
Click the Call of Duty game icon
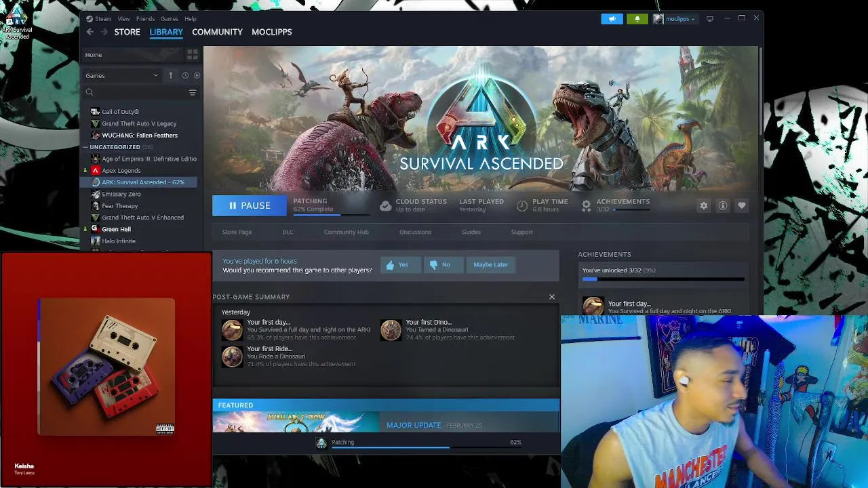pyautogui.click(x=96, y=112)
